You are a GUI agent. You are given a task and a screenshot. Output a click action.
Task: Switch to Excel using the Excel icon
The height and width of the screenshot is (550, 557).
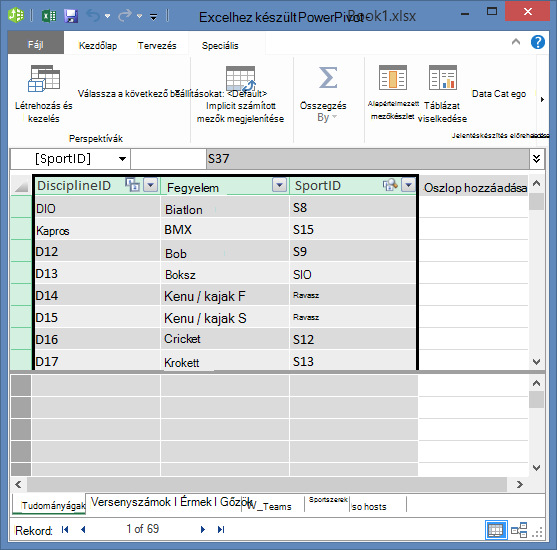coord(49,16)
